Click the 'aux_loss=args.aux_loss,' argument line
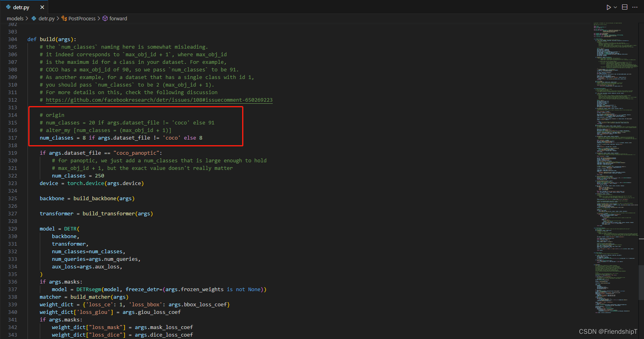 point(87,267)
